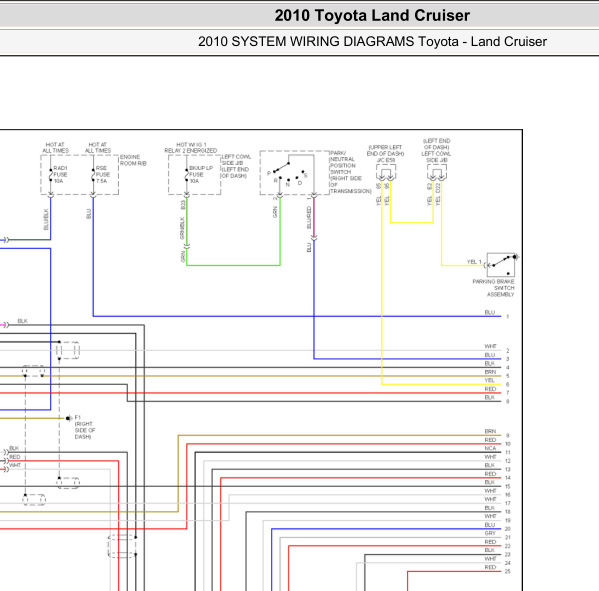Click HOT AT ALL TIMES above RAD1 fuse

tap(55, 147)
